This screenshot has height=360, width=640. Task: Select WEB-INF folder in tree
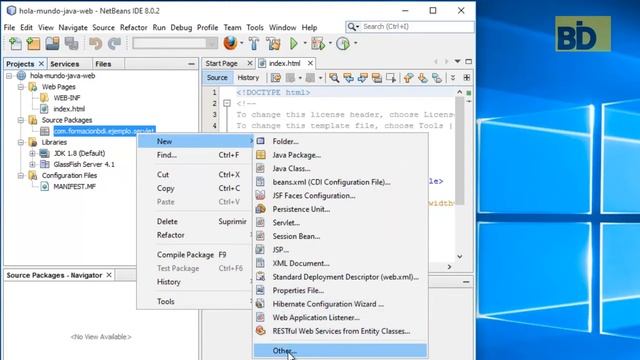tap(67, 98)
